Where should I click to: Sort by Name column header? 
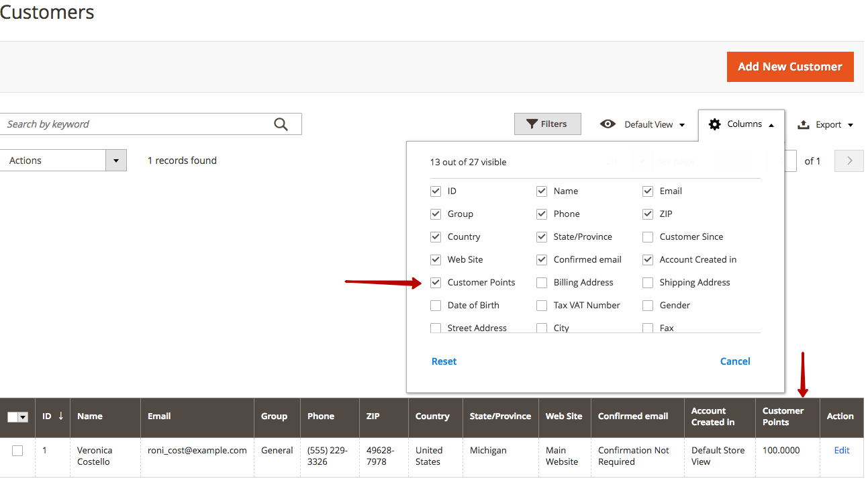click(x=105, y=416)
